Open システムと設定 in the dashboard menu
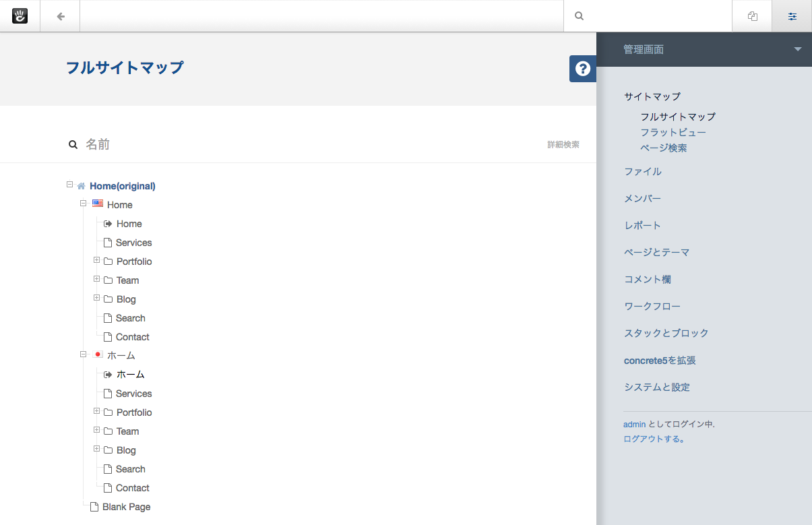The image size is (812, 525). coord(657,387)
